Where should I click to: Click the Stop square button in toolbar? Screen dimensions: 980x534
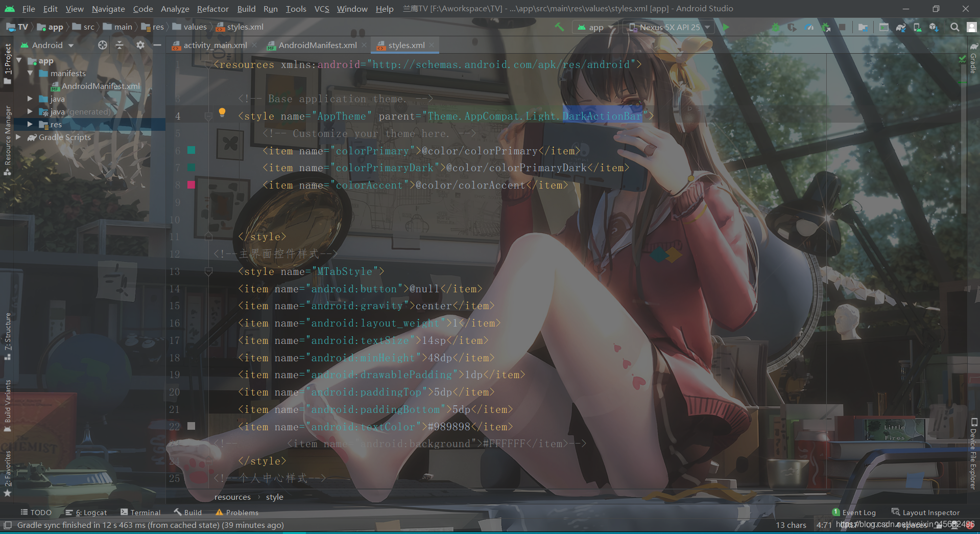843,27
